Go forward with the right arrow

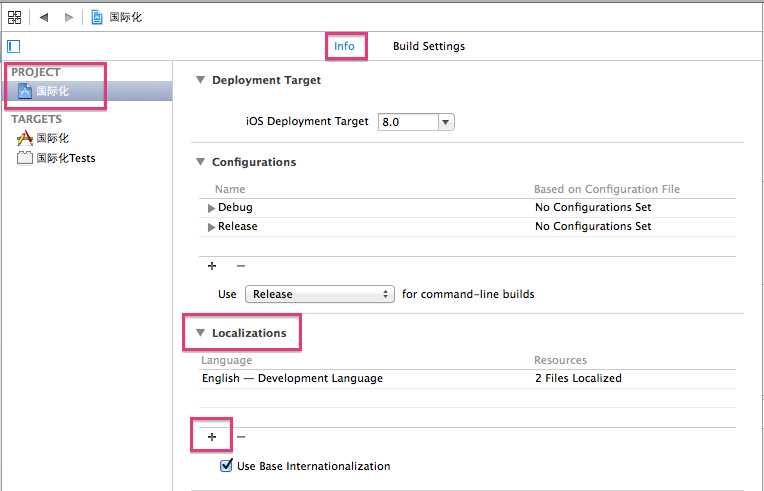[69, 18]
